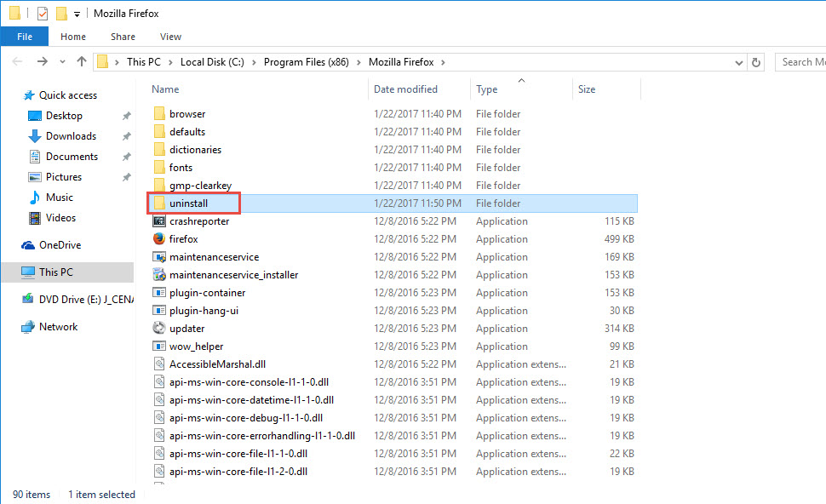Select the uninstall folder icon
This screenshot has width=826, height=504.
[x=159, y=203]
